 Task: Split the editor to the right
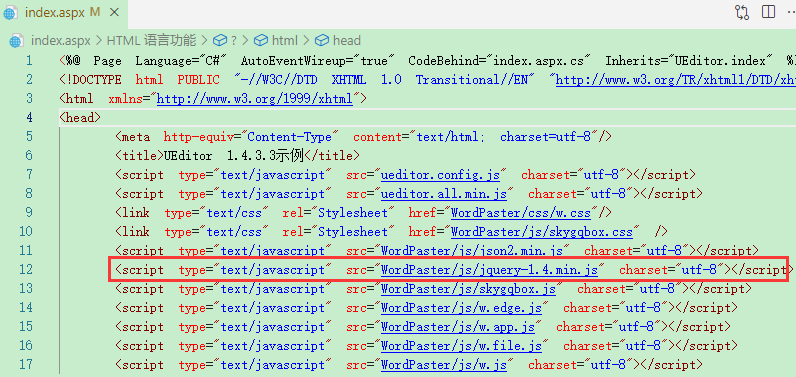(x=769, y=12)
